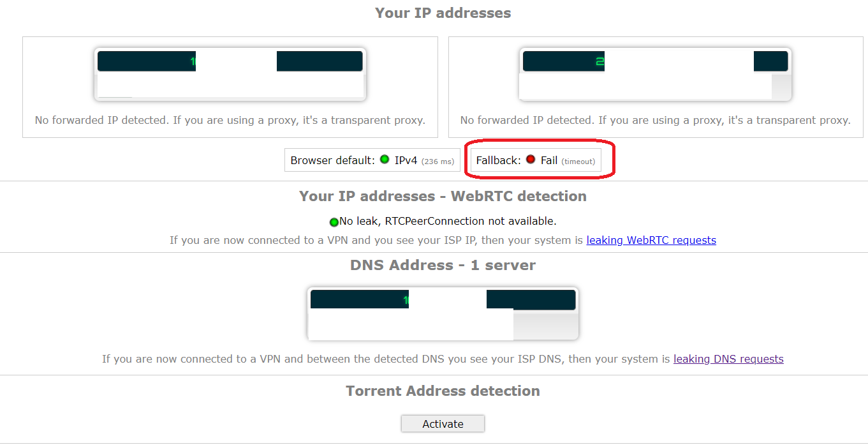Click the left 'No forwarded IP detected' message
This screenshot has width=868, height=445.
coord(230,120)
